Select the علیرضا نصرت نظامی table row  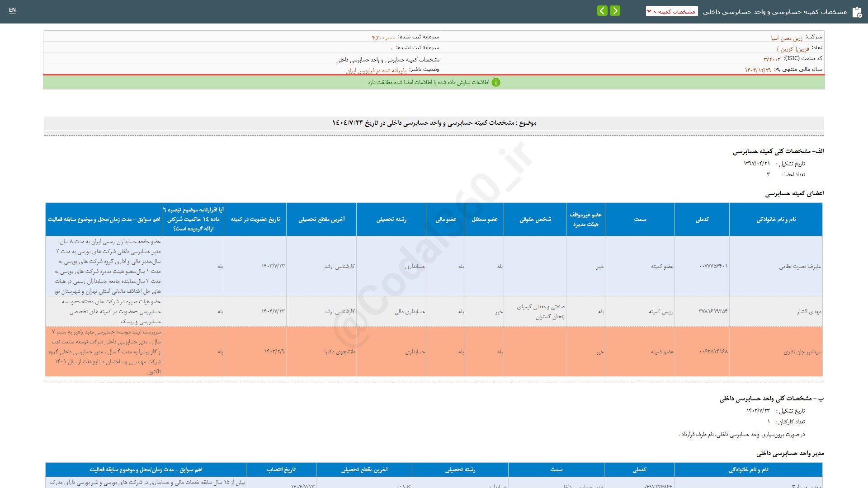[800, 266]
